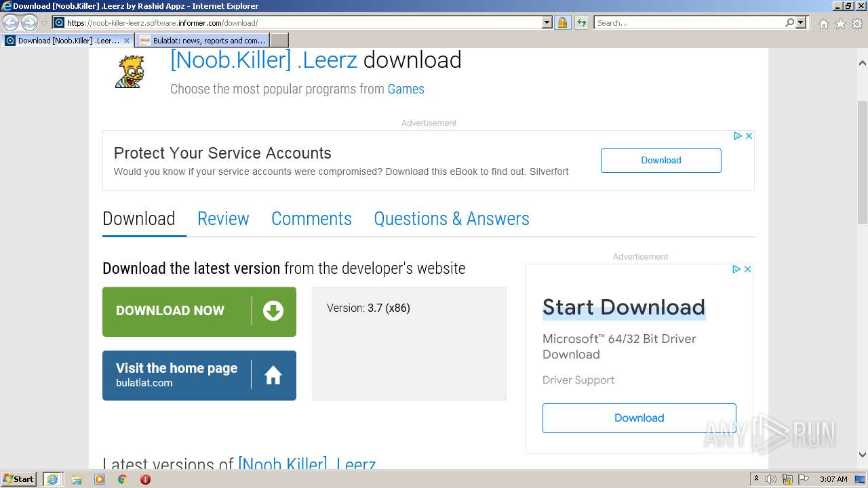The image size is (868, 488).
Task: Click the browser Forward arrow button
Action: pyautogui.click(x=29, y=23)
